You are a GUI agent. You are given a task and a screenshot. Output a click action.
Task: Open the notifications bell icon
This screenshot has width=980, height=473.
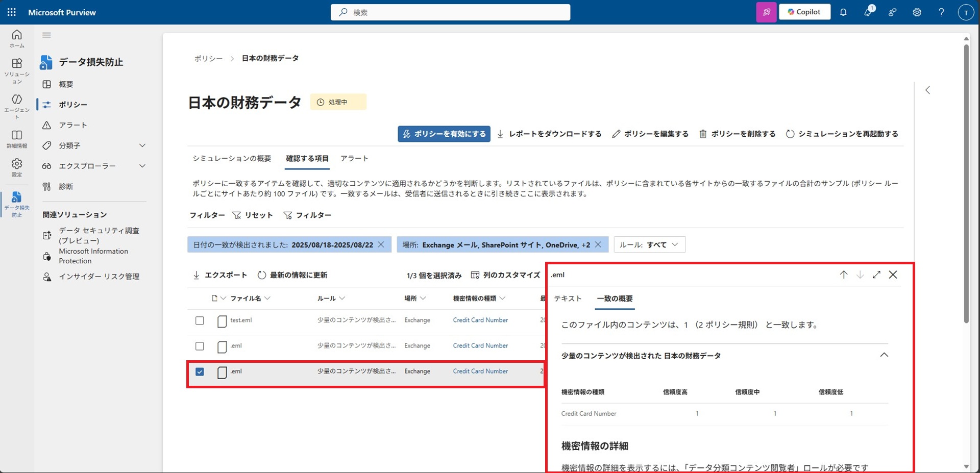pos(843,12)
